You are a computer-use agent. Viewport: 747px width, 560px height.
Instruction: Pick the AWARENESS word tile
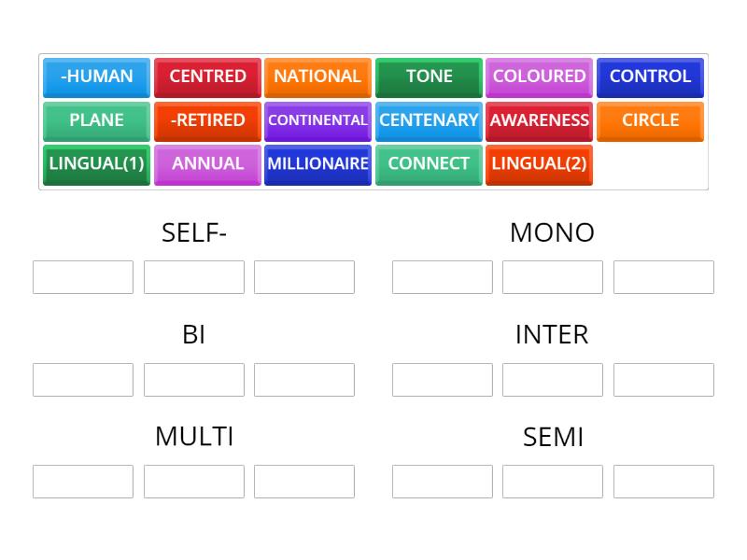539,120
